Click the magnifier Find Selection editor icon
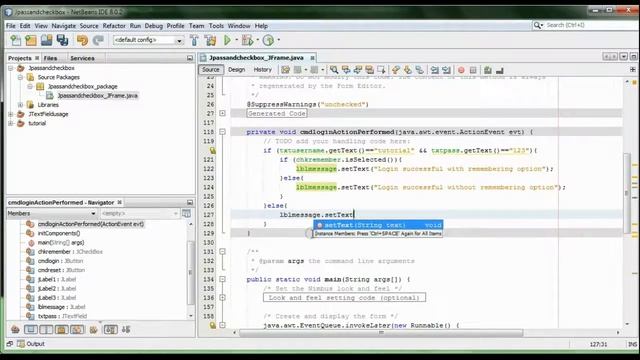This screenshot has width=640, height=360. [x=334, y=70]
